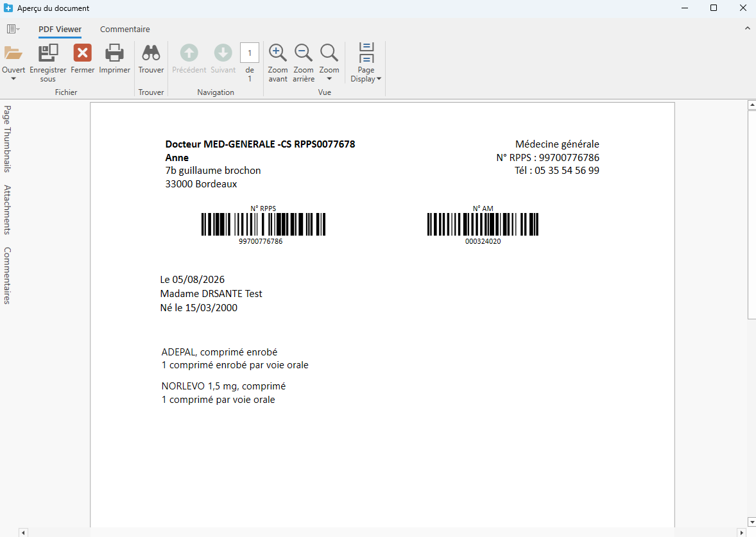Click the text 'N° RPPS : 99700776786'
Image resolution: width=756 pixels, height=537 pixels.
547,158
